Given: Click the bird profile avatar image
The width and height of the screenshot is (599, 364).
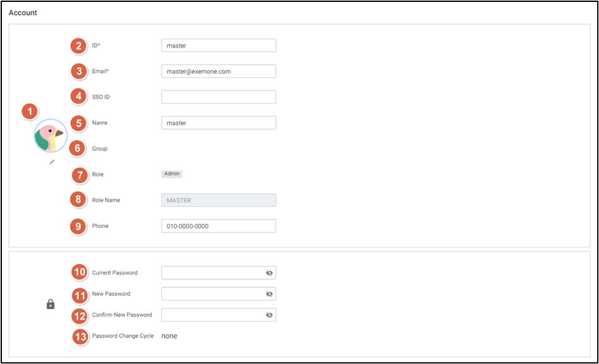Looking at the screenshot, I should (50, 137).
